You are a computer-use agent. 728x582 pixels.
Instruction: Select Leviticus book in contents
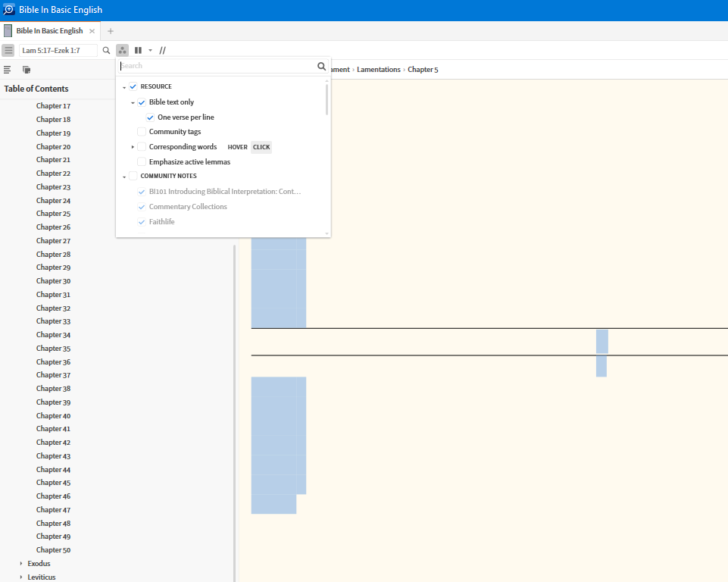[42, 577]
